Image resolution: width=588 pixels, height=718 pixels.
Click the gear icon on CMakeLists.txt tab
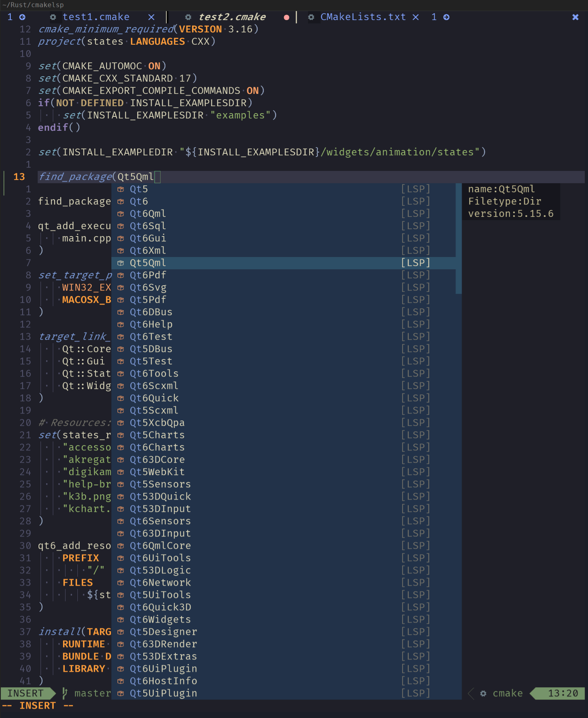(x=311, y=17)
